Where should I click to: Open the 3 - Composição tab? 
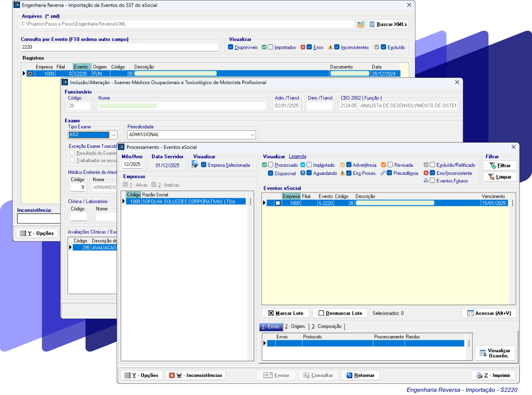326,327
